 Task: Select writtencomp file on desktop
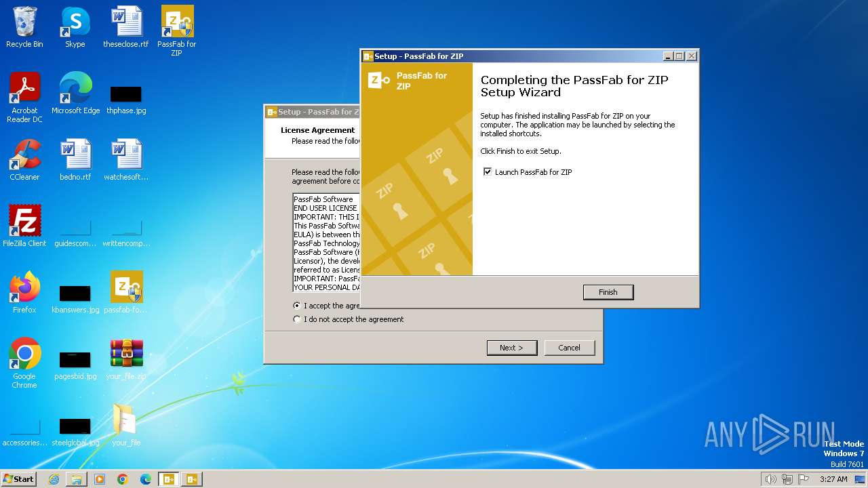tap(126, 232)
